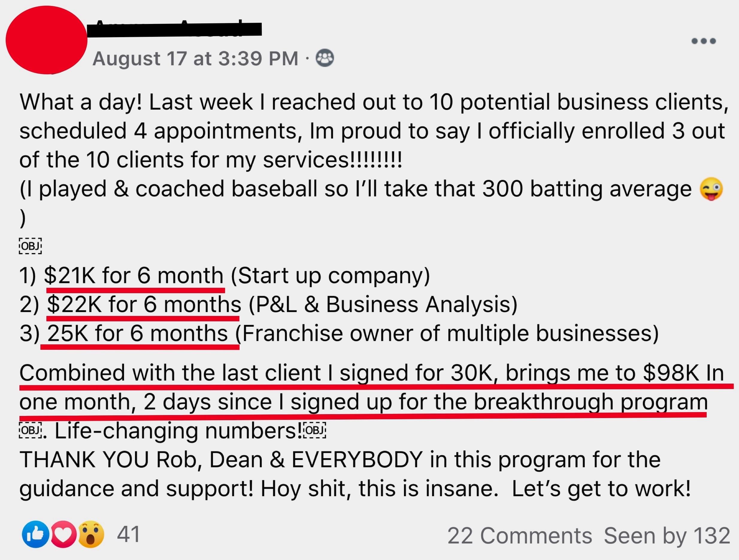Click the blue thumbs-up Like reaction icon
This screenshot has width=739, height=560.
tap(35, 534)
